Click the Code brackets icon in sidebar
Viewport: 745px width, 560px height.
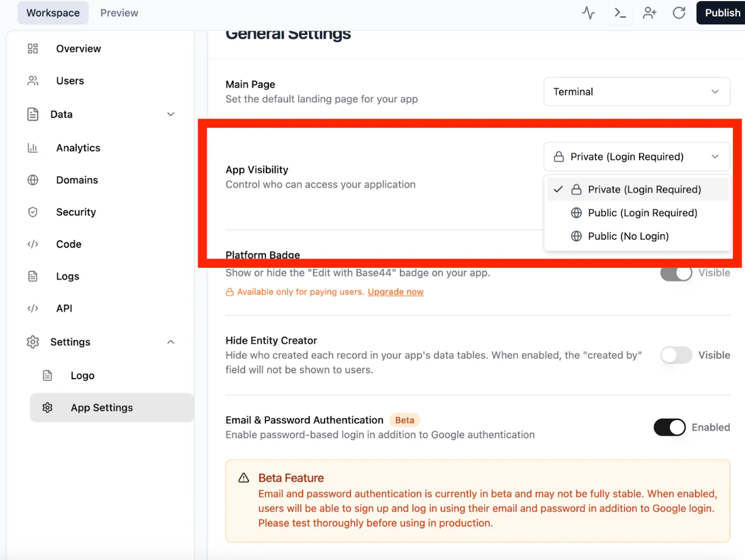pos(33,244)
